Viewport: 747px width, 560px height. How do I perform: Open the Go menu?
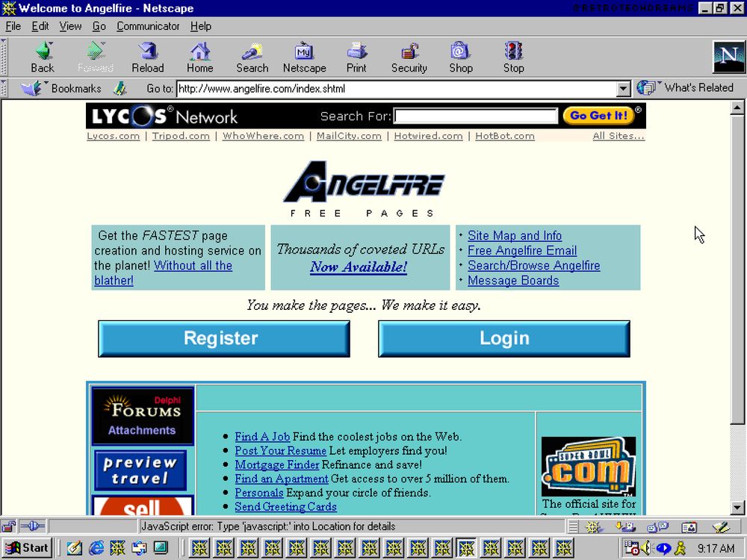99,26
